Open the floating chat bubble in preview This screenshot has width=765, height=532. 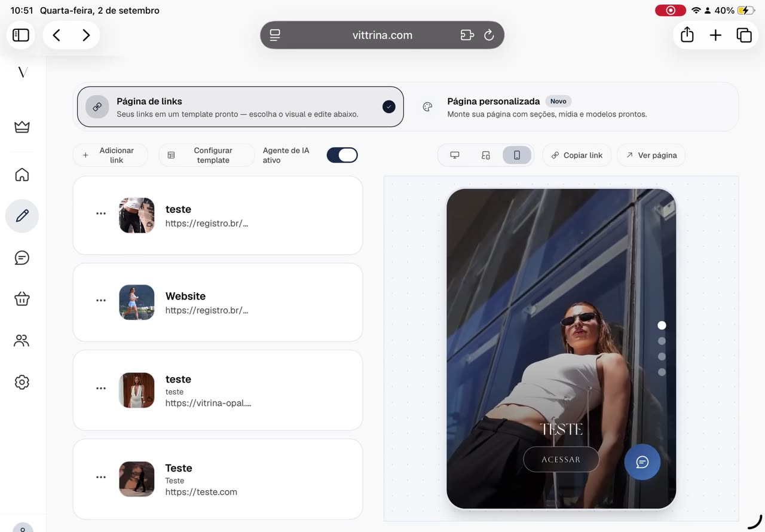[642, 462]
